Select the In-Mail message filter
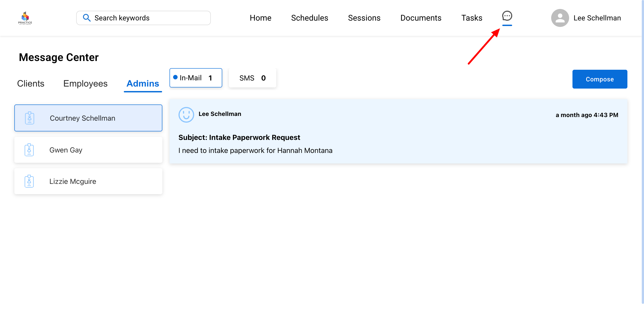Screen dimensions: 644x322 coord(196,78)
